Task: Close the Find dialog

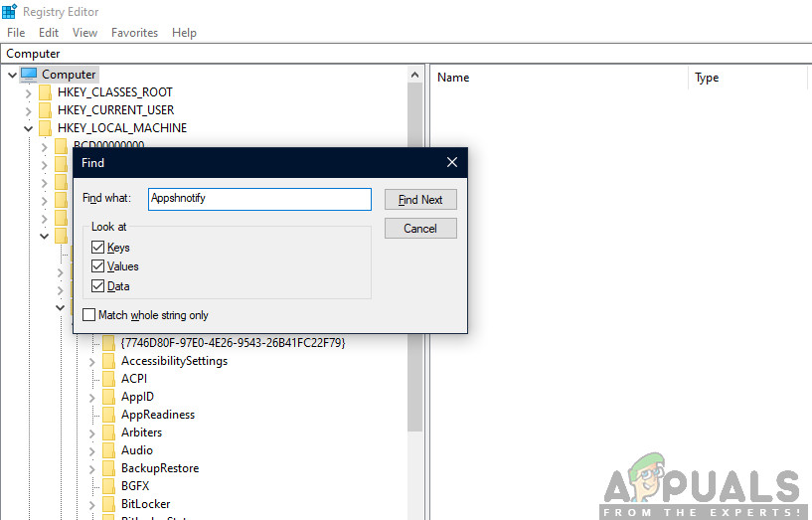Action: pos(452,162)
